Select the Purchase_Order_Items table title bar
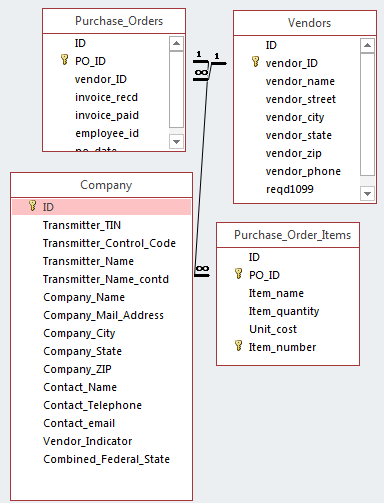 pos(288,235)
